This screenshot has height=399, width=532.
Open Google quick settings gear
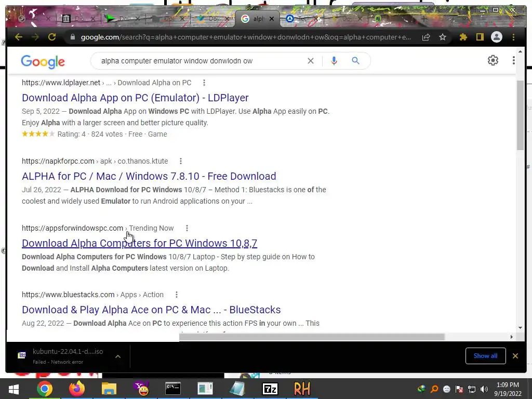493,60
